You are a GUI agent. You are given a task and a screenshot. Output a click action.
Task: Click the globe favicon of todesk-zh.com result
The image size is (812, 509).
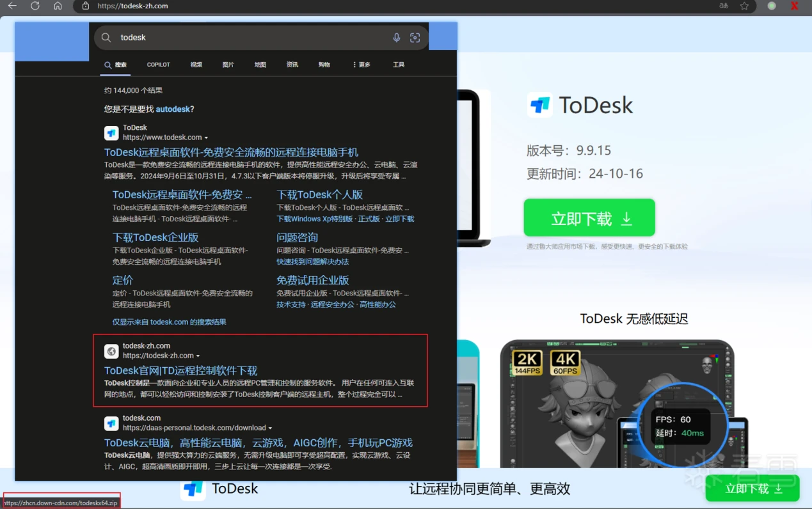(111, 351)
